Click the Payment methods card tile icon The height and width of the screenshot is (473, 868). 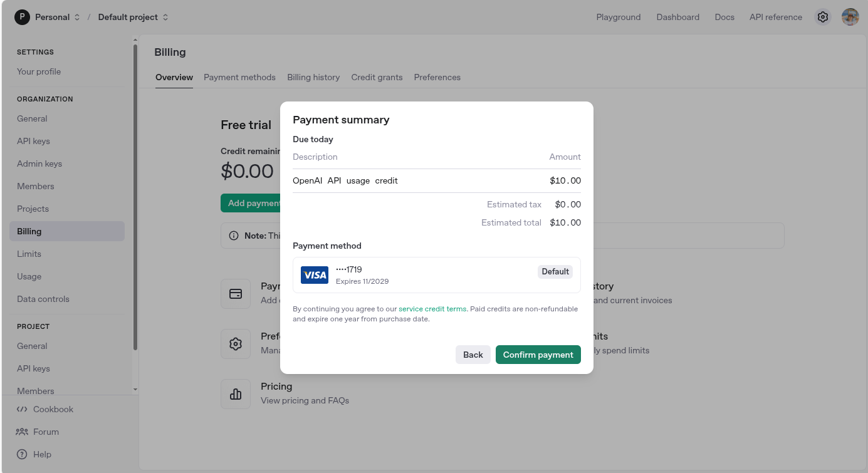click(x=236, y=294)
